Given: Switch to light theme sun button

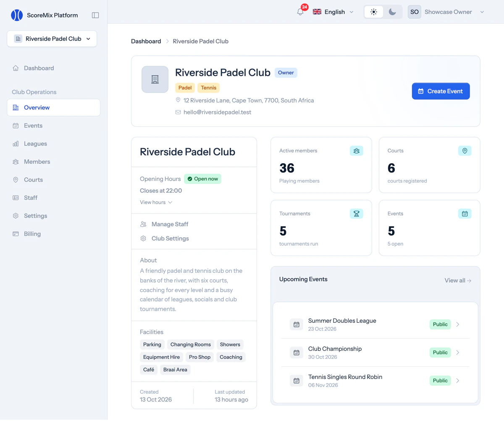Looking at the screenshot, I should [374, 12].
